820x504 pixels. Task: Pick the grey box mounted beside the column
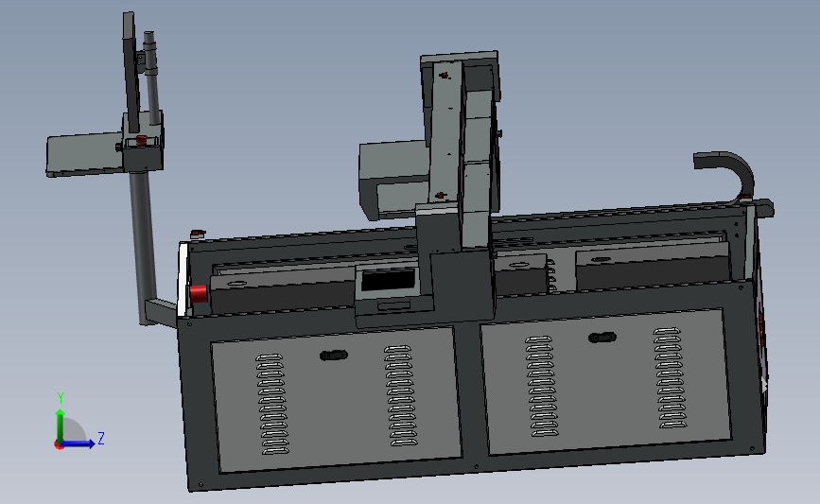tap(394, 180)
